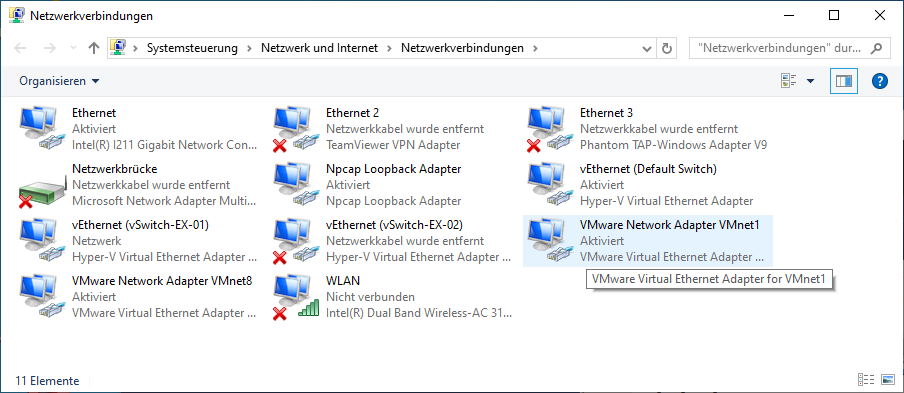The image size is (904, 393).
Task: Open the Organisieren dropdown menu
Action: click(x=59, y=81)
